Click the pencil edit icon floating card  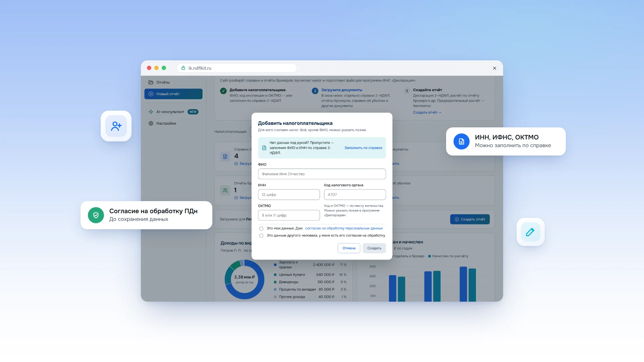tap(530, 232)
